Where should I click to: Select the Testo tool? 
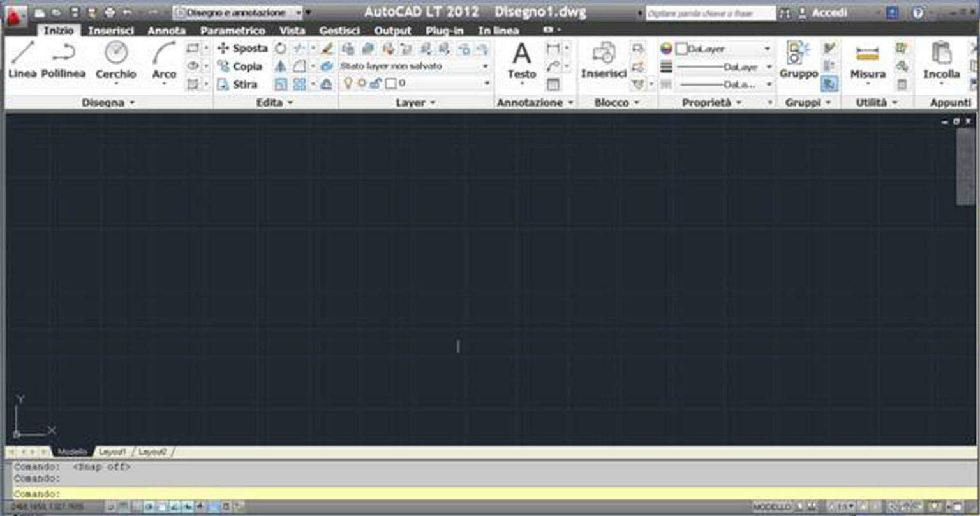click(x=523, y=61)
